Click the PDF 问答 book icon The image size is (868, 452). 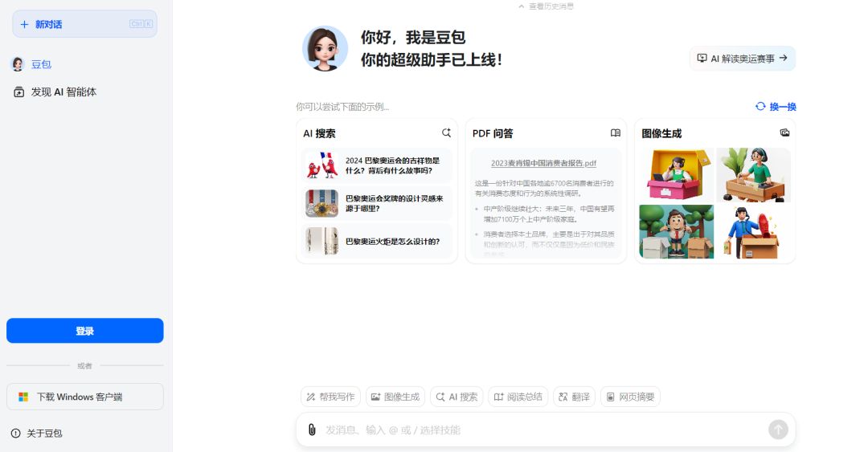[615, 132]
